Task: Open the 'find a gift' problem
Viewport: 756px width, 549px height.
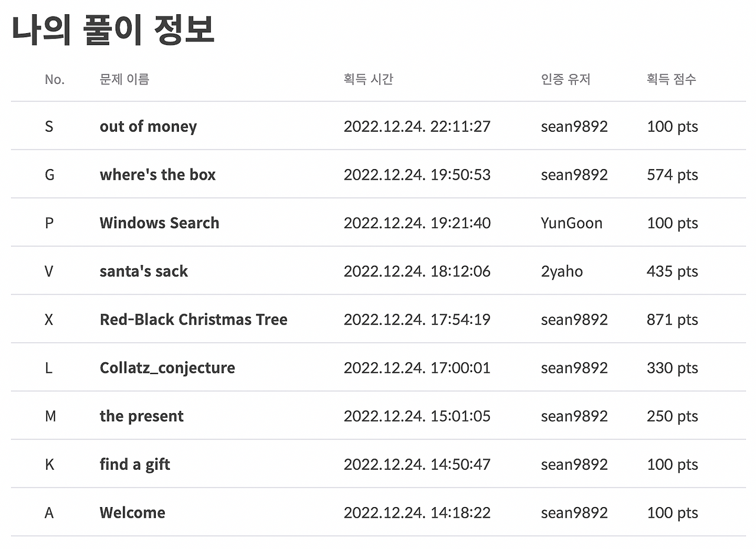Action: point(135,464)
